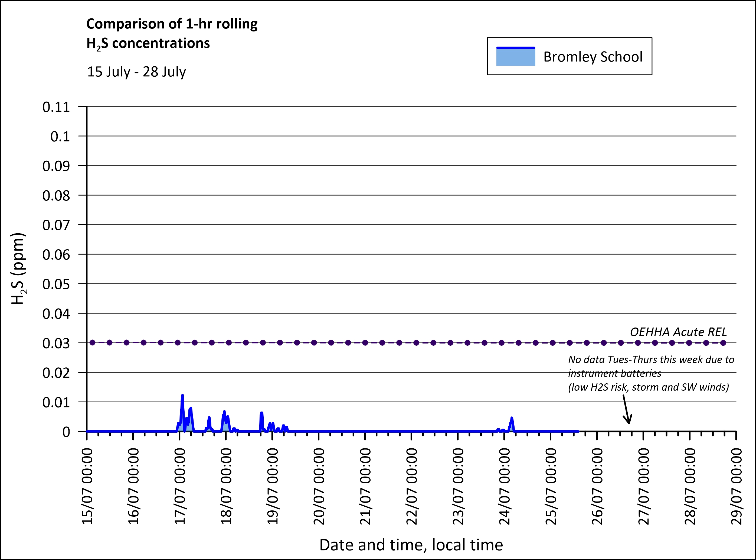Click the H2S peak near 24/07
Viewport: 756px width, 560px height.
click(512, 418)
